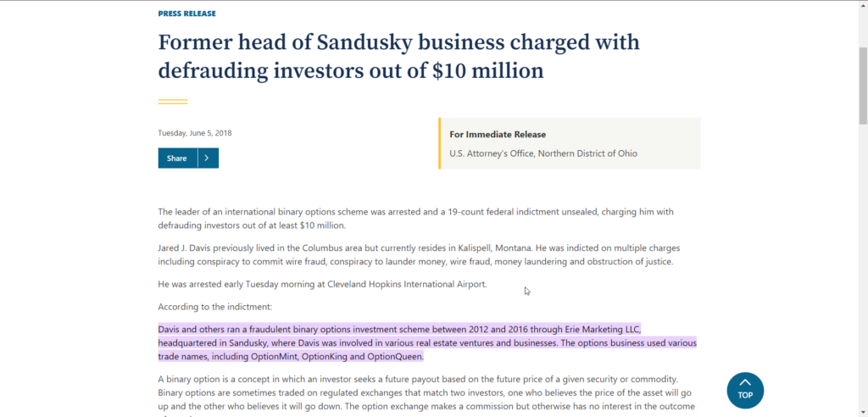Click the blue Share button
This screenshot has width=868, height=417.
(x=177, y=158)
